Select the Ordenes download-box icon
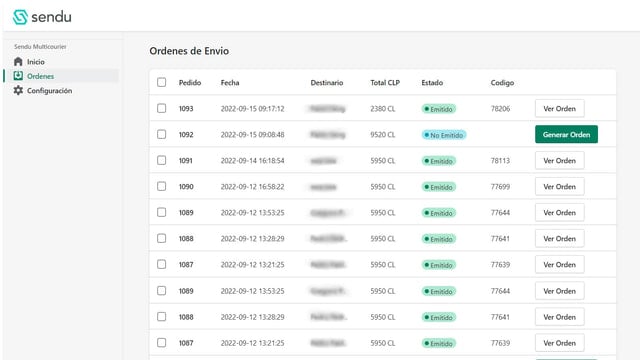Viewport: 640px width, 360px height. pyautogui.click(x=18, y=76)
